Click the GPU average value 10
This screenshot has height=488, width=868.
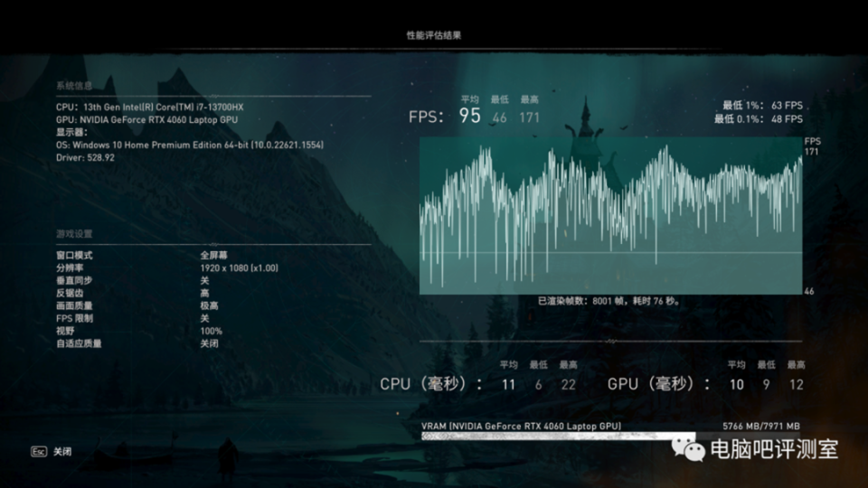click(736, 385)
